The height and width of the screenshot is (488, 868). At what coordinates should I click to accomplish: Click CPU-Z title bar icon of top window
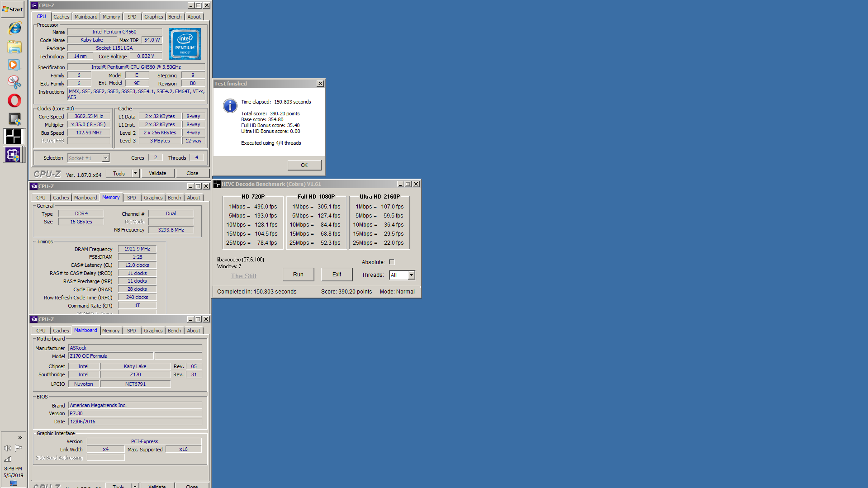[x=34, y=5]
